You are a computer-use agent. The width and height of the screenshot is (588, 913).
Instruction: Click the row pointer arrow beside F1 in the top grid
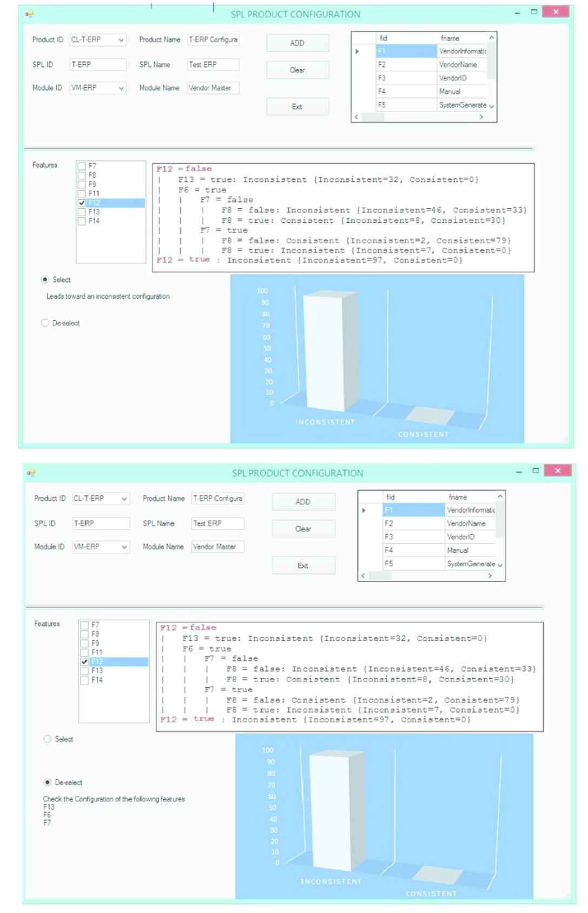(x=357, y=51)
